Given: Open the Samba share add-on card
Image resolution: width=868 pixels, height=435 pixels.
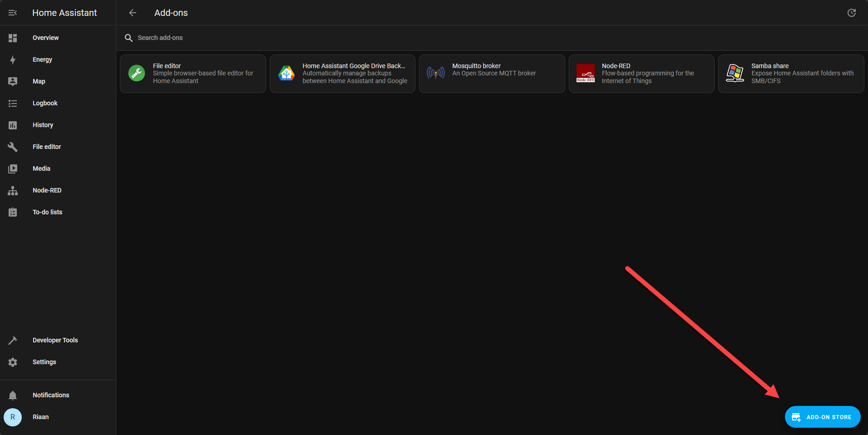Looking at the screenshot, I should tap(791, 74).
